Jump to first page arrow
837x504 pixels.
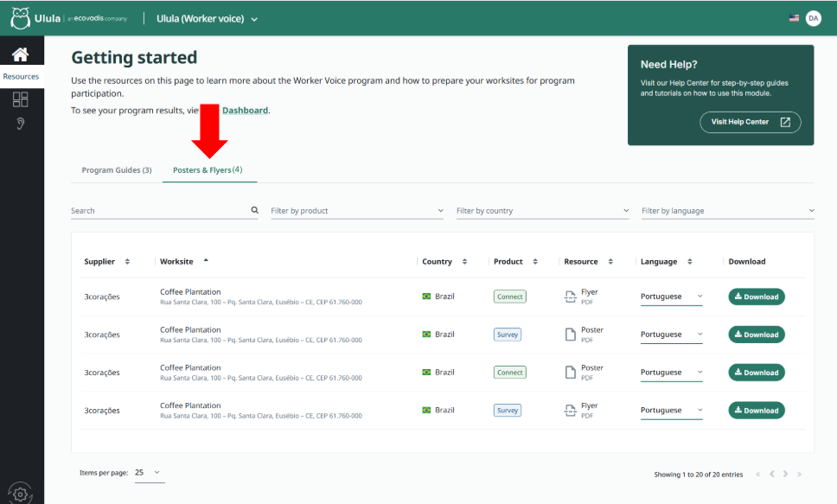coord(758,474)
